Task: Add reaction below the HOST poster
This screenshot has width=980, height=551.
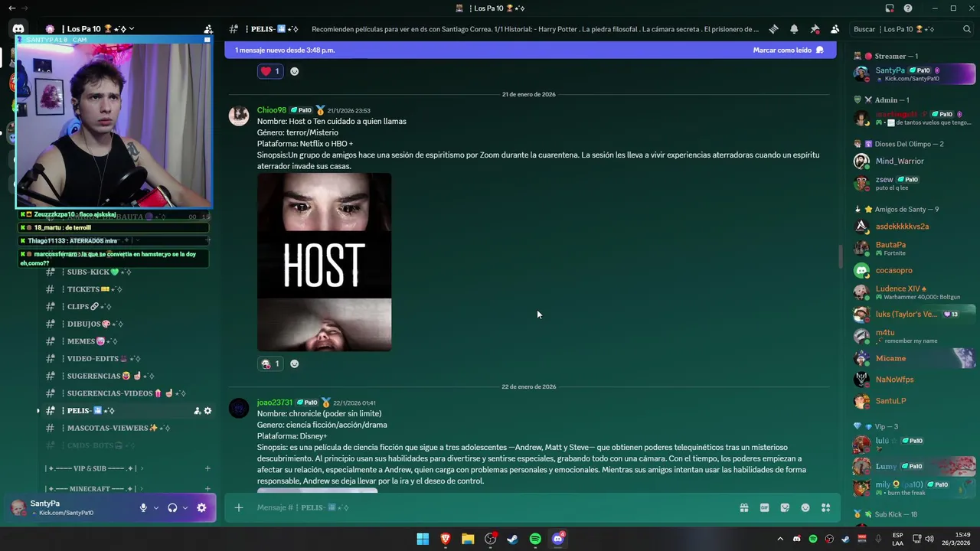Action: point(294,364)
